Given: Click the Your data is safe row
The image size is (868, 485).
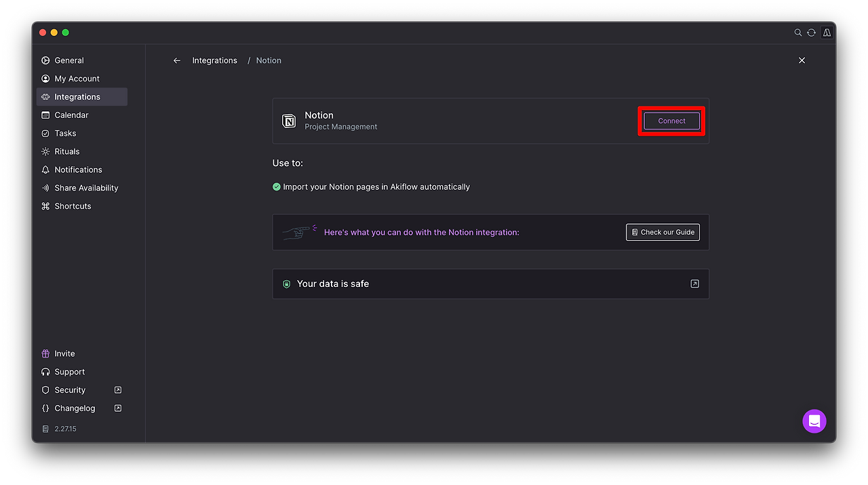Looking at the screenshot, I should 490,284.
